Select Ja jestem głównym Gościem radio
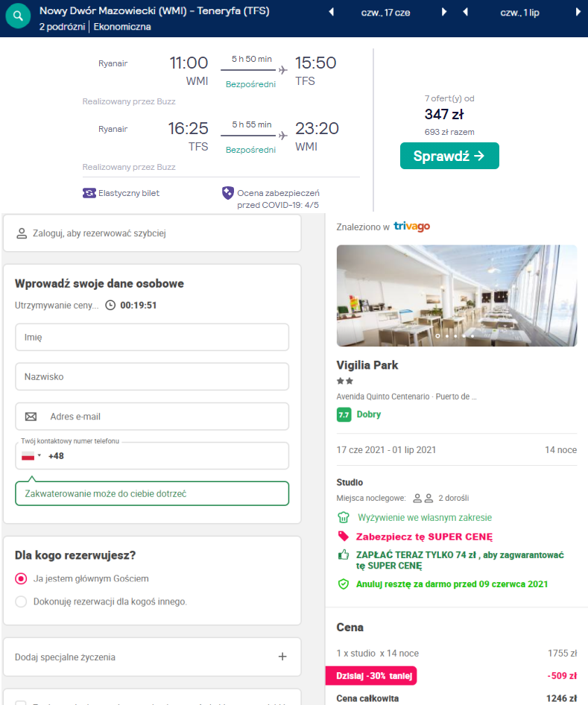Image resolution: width=588 pixels, height=705 pixels. (21, 578)
